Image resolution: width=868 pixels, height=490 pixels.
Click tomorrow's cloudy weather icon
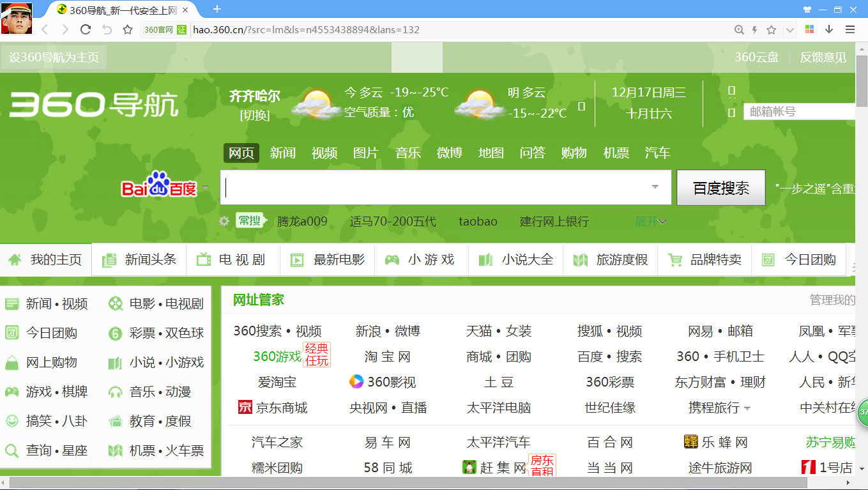479,105
